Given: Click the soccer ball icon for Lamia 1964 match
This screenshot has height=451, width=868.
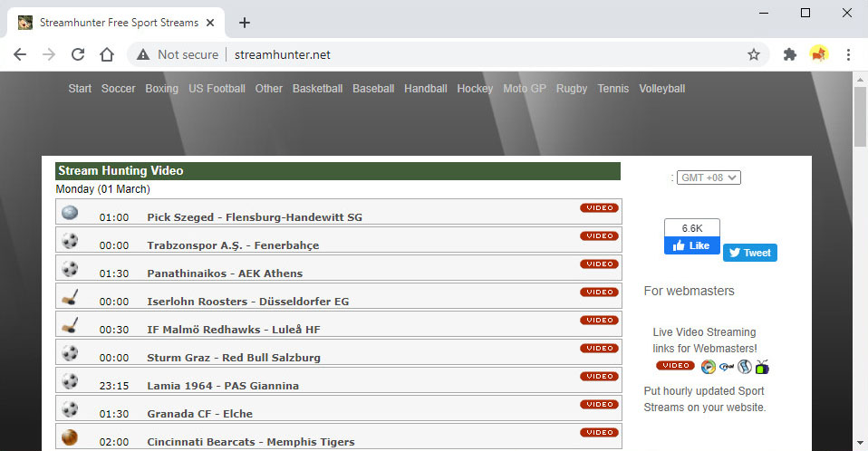Looking at the screenshot, I should pos(70,381).
